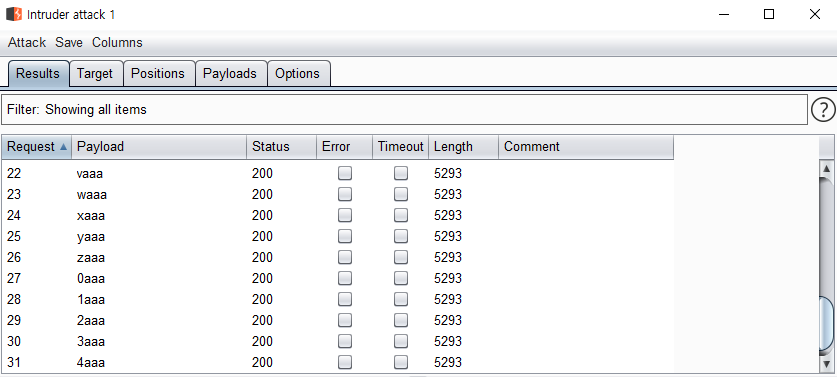837x377 pixels.
Task: Toggle Timeout checkbox for request 25
Action: pos(401,237)
